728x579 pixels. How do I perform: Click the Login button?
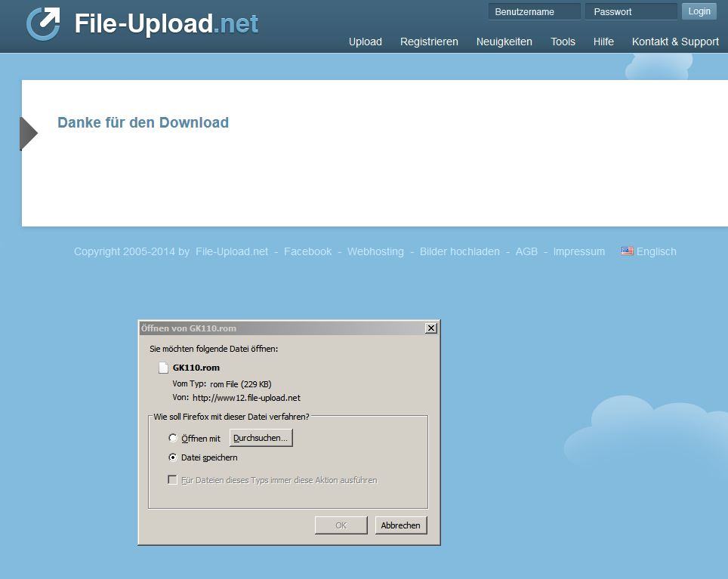(699, 11)
